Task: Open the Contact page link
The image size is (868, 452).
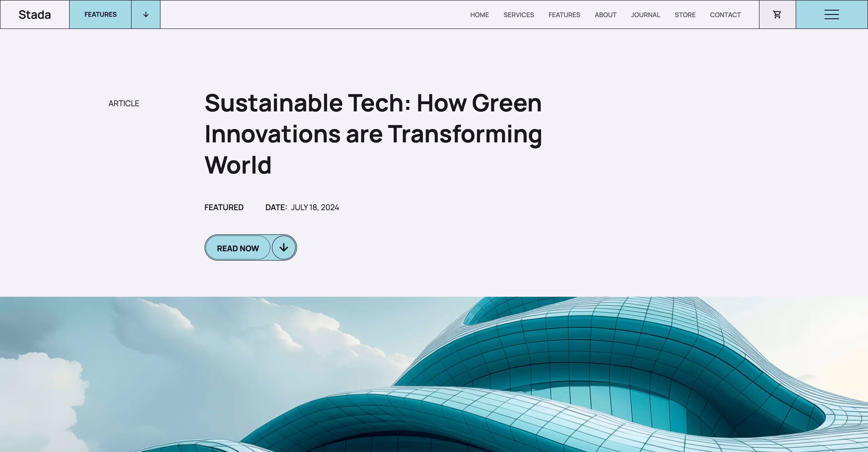Action: coord(725,15)
